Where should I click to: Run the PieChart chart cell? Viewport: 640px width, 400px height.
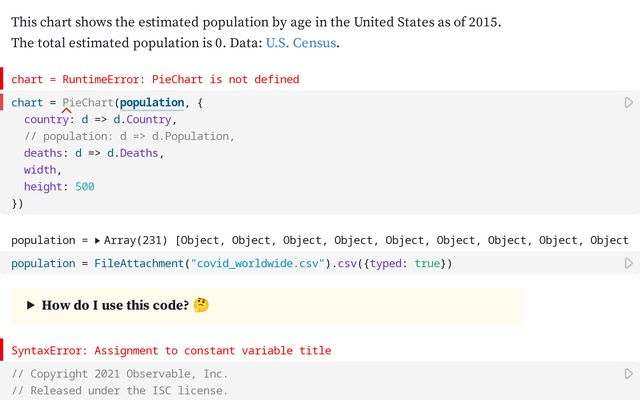[x=628, y=102]
